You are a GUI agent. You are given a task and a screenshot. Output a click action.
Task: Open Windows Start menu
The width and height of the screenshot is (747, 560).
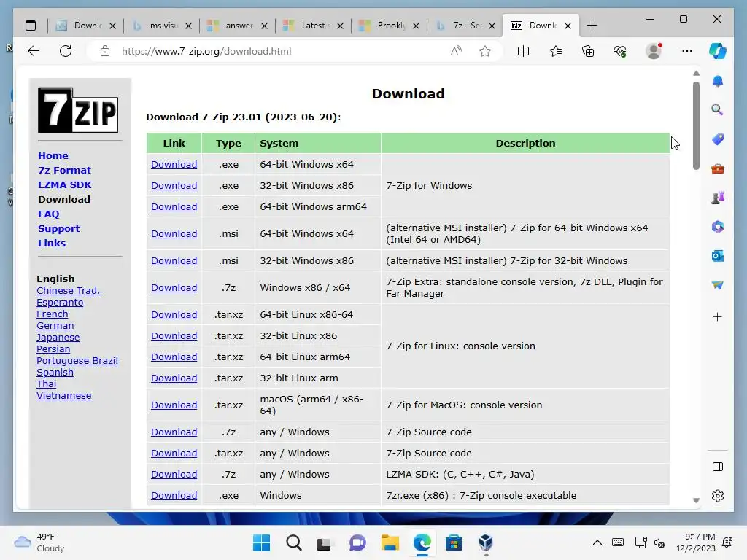tap(261, 542)
